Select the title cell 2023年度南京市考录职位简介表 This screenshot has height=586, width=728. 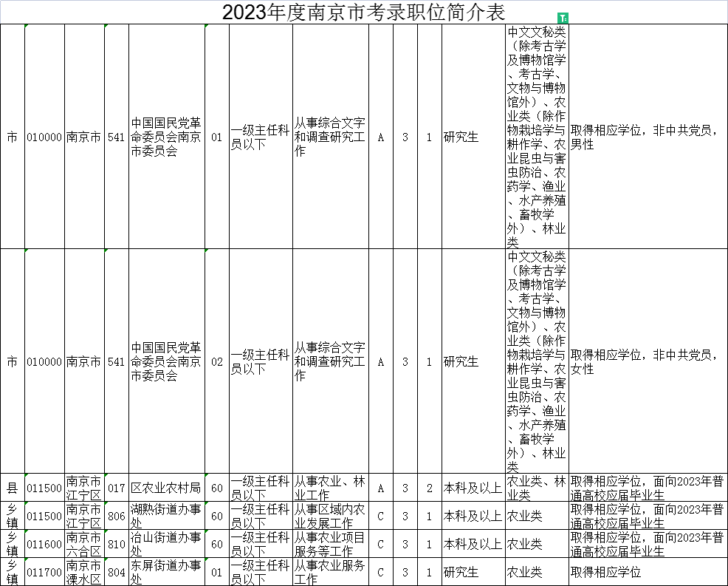pyautogui.click(x=363, y=13)
